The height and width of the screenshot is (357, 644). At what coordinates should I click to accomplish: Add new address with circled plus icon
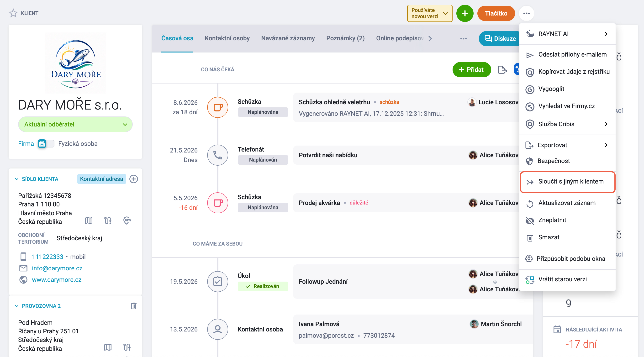pos(133,179)
